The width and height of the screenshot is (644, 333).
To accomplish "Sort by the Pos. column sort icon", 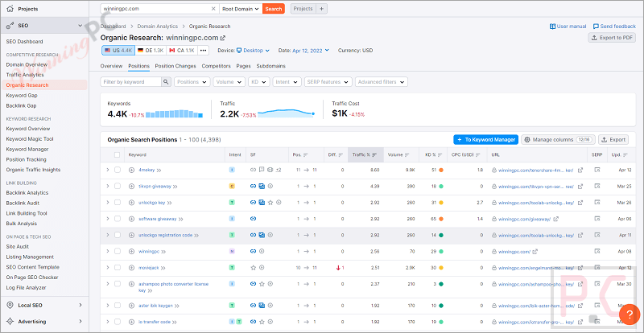I will click(x=306, y=154).
